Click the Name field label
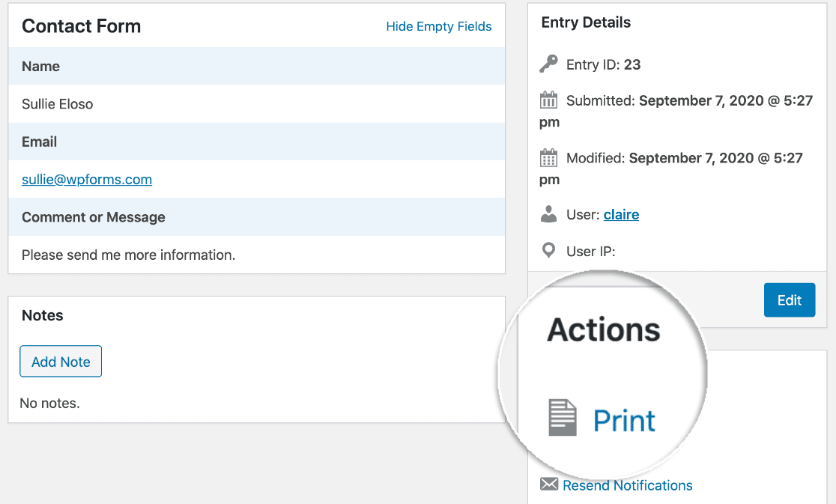 point(41,67)
